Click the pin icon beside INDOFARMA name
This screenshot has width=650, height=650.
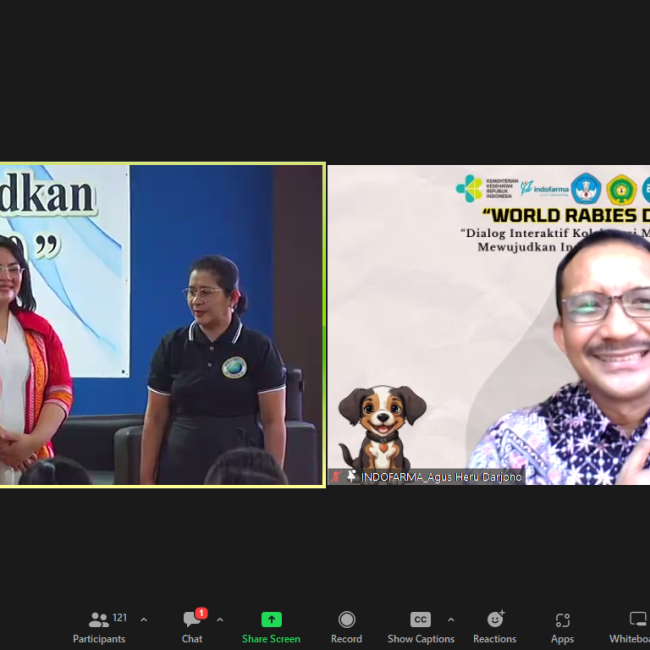tap(351, 477)
